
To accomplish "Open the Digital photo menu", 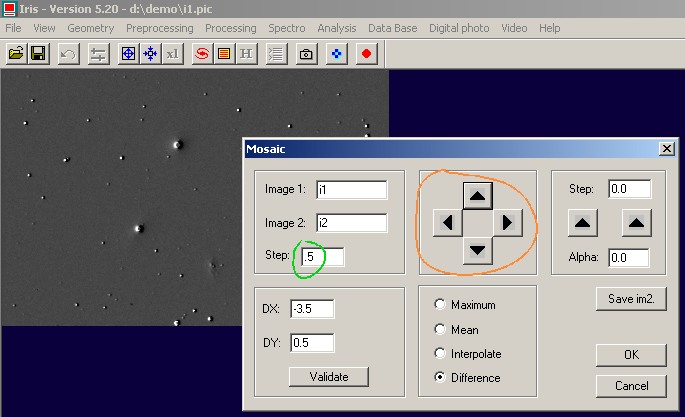I will click(x=459, y=28).
